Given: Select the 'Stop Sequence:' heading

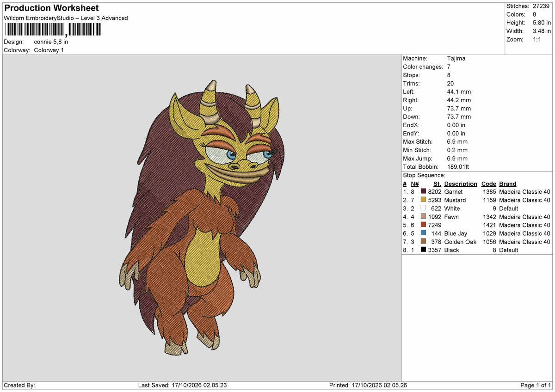Looking at the screenshot, I should point(424,175).
